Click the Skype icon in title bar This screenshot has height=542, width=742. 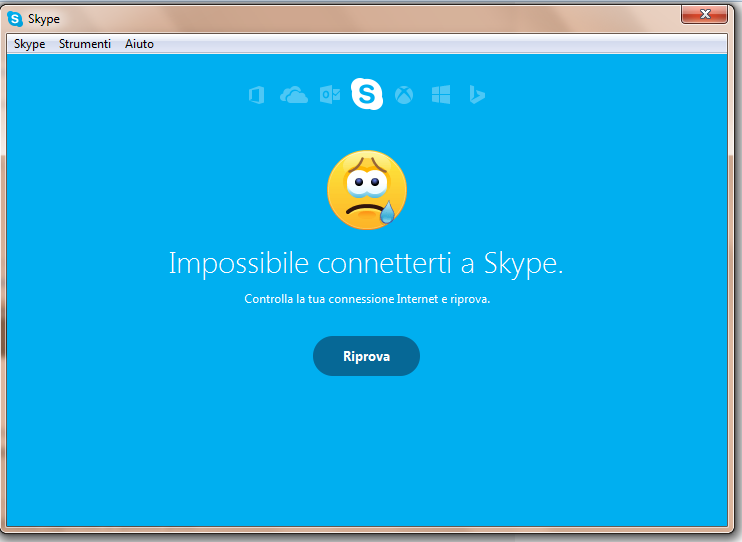[15, 19]
